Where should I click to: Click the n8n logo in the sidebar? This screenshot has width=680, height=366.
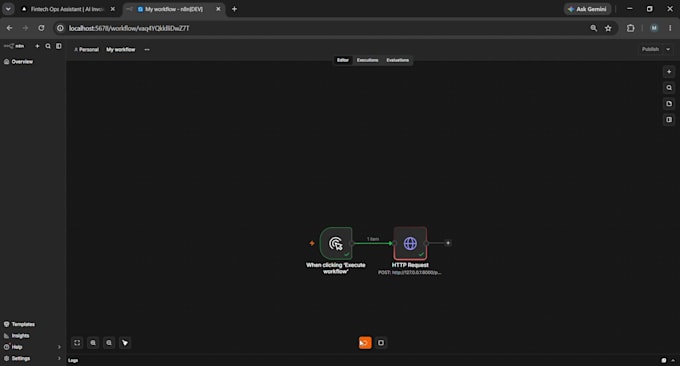14,46
